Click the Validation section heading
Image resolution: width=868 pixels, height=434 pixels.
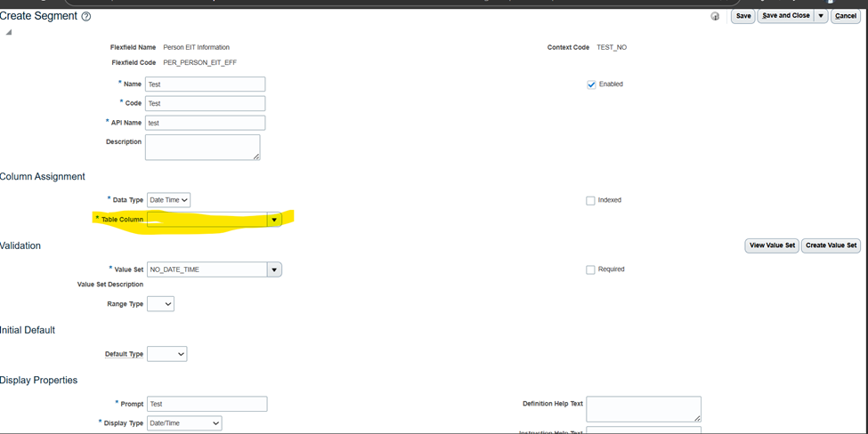point(20,245)
